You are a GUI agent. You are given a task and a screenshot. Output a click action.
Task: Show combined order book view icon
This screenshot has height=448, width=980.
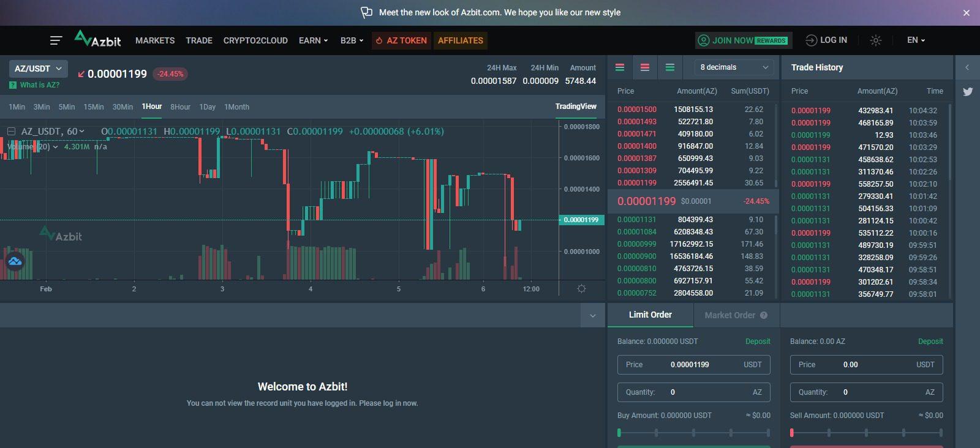(620, 67)
